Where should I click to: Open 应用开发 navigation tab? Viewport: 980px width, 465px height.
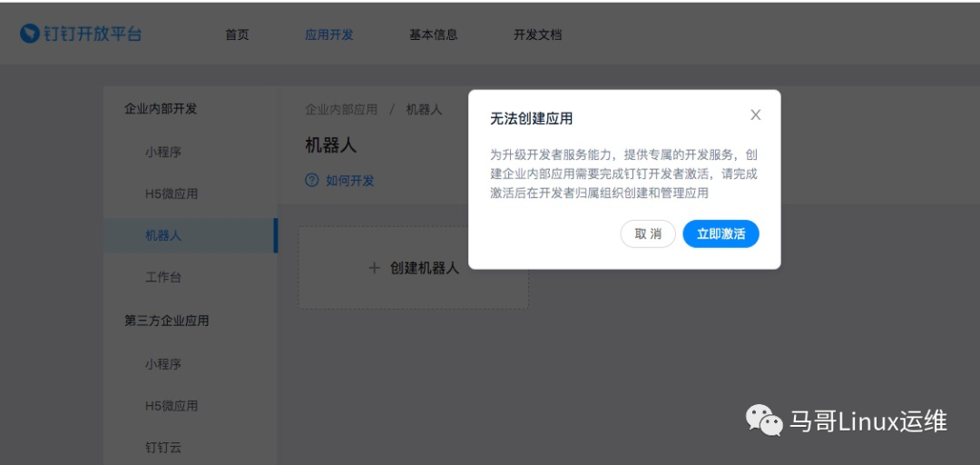coord(328,35)
